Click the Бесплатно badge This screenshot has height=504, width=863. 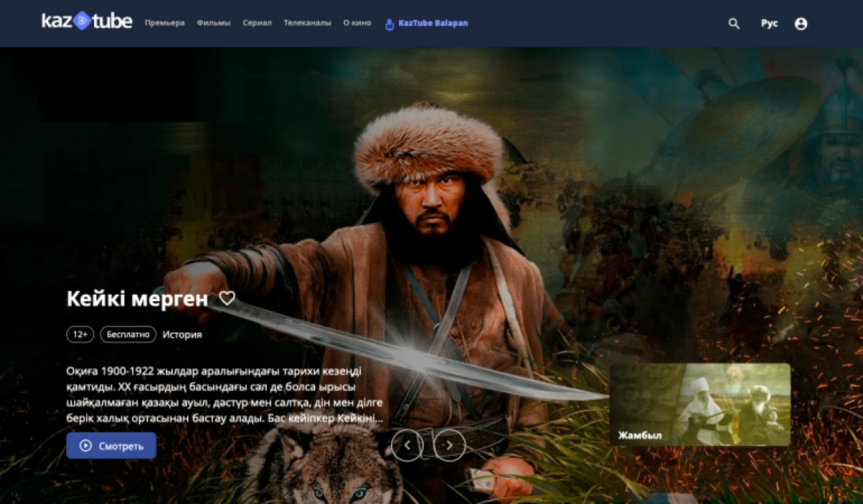[129, 334]
